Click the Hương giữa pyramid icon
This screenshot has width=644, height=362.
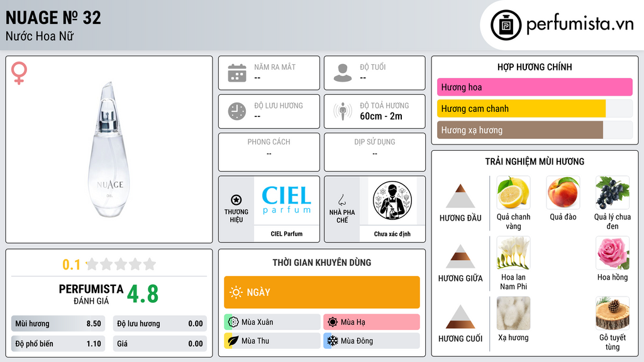[460, 256]
